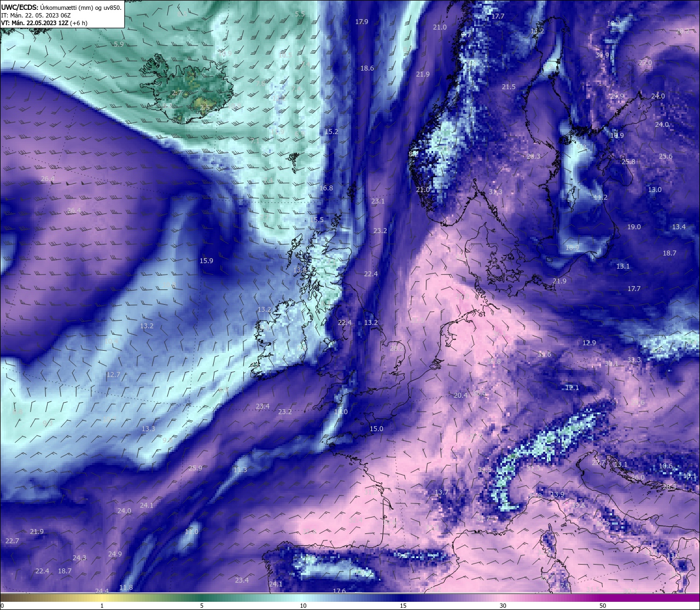Click the color scale tick labeled 1
The width and height of the screenshot is (700, 610).
pos(102,606)
